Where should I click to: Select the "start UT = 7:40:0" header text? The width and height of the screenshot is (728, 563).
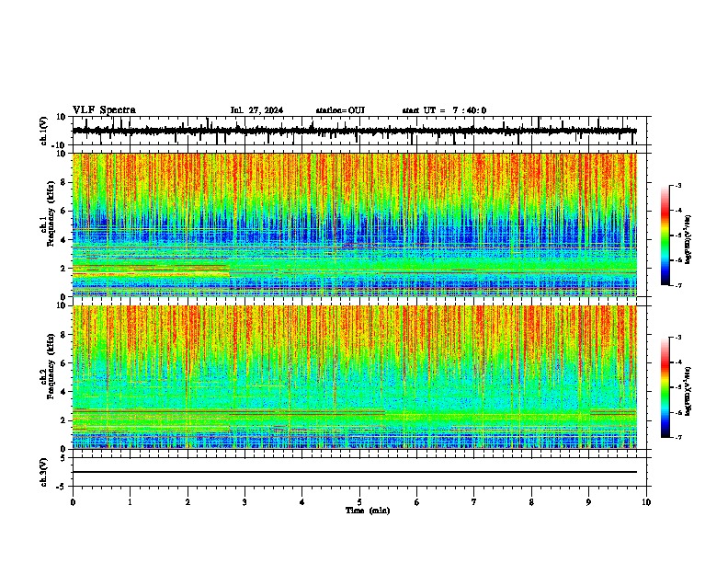(x=444, y=110)
